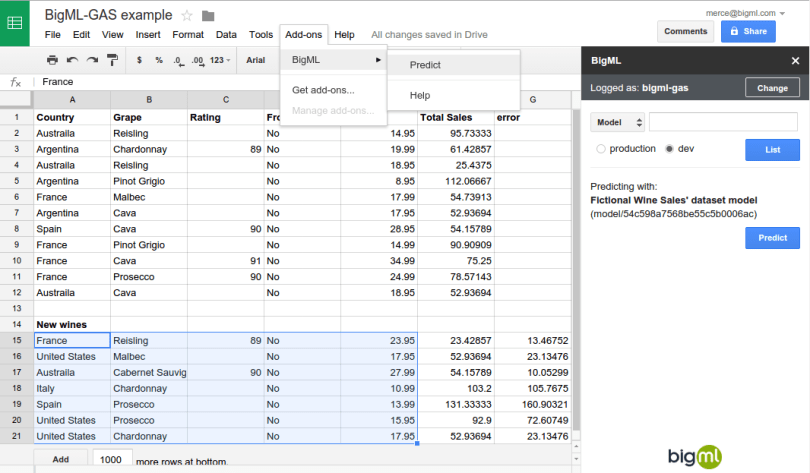Click the sidebar resource input field
The height and width of the screenshot is (473, 810).
coord(724,122)
